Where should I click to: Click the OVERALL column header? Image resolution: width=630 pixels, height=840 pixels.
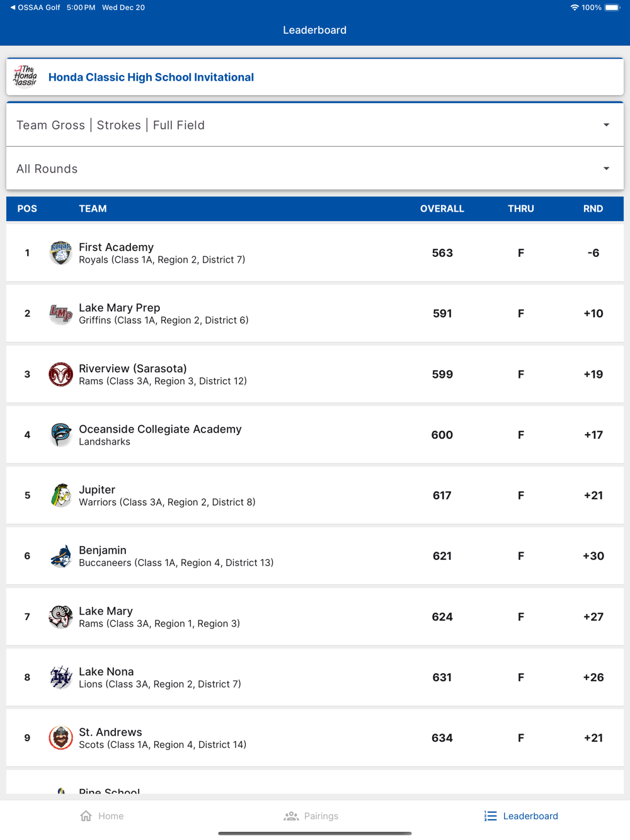pyautogui.click(x=442, y=209)
